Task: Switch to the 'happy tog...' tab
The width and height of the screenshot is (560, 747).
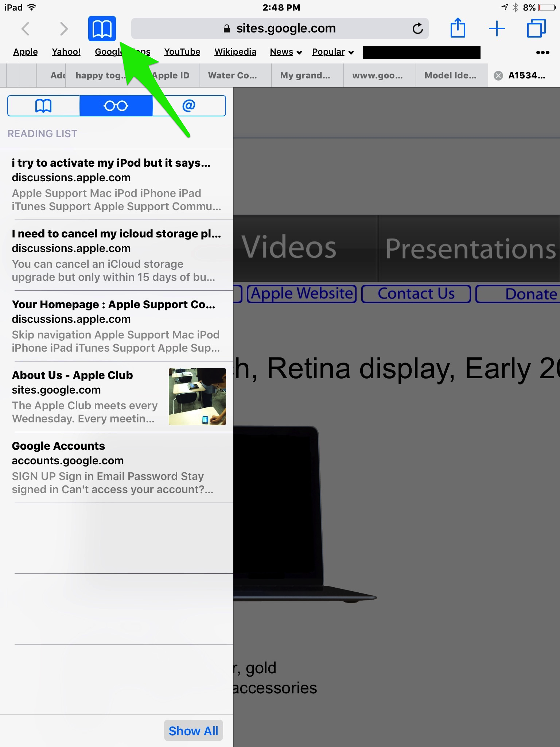Action: pos(97,76)
